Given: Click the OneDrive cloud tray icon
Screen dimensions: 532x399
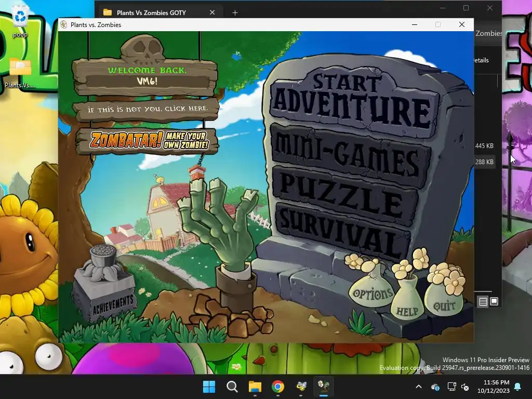Looking at the screenshot, I should (x=435, y=387).
